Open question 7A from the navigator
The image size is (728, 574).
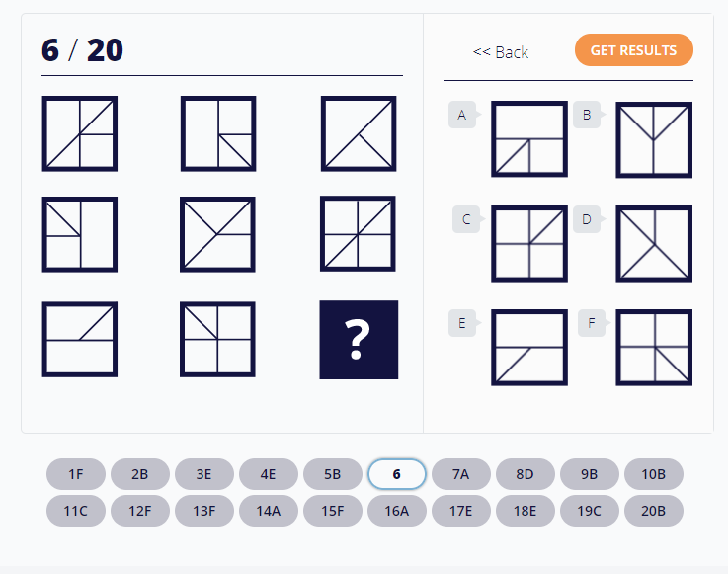pos(461,474)
